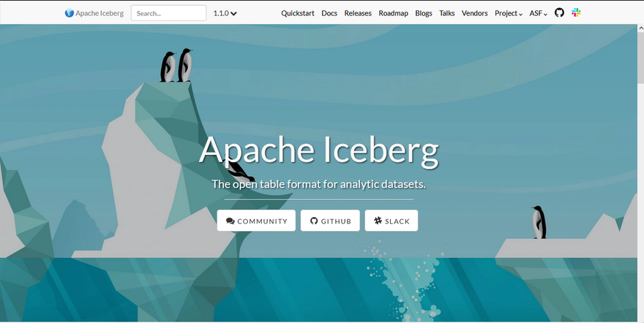View the Roadmap page
Screen dimensions: 644x323
click(x=393, y=13)
